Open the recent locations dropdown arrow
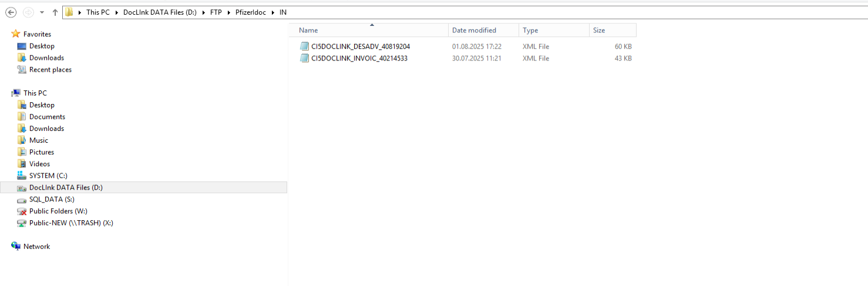This screenshot has height=286, width=868. click(x=42, y=12)
